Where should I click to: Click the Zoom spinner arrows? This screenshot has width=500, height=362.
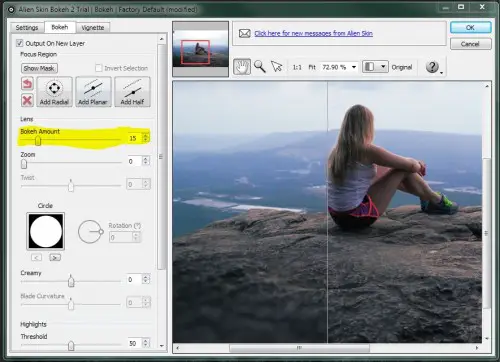[x=146, y=161]
